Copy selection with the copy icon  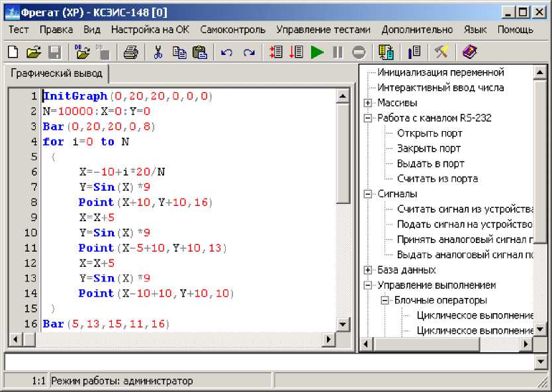point(179,52)
